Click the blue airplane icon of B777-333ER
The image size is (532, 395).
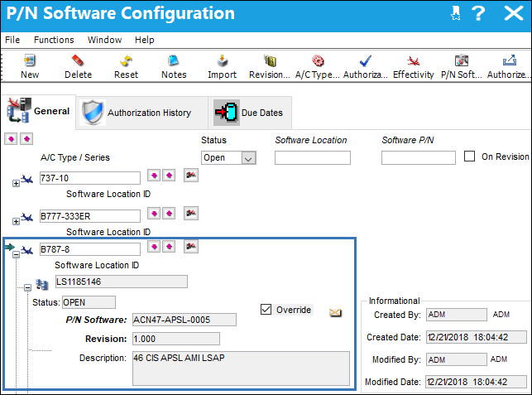tap(27, 217)
